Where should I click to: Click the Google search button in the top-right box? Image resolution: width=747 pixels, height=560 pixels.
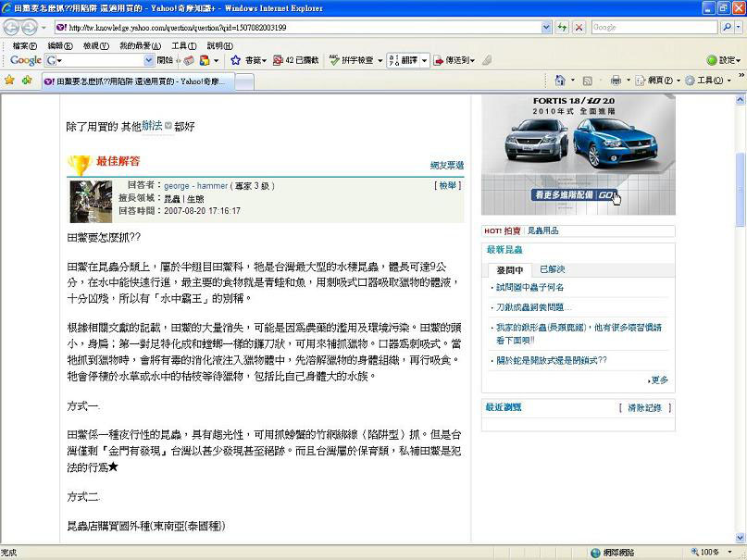(x=728, y=26)
